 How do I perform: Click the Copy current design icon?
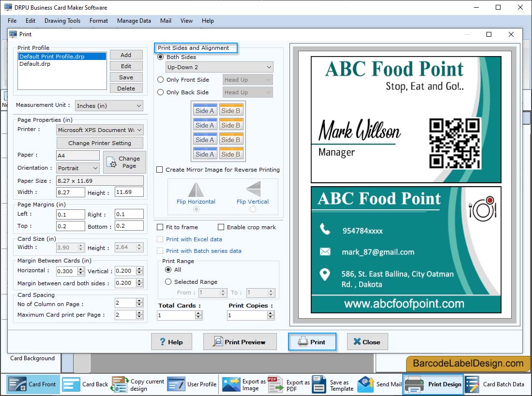pos(119,384)
